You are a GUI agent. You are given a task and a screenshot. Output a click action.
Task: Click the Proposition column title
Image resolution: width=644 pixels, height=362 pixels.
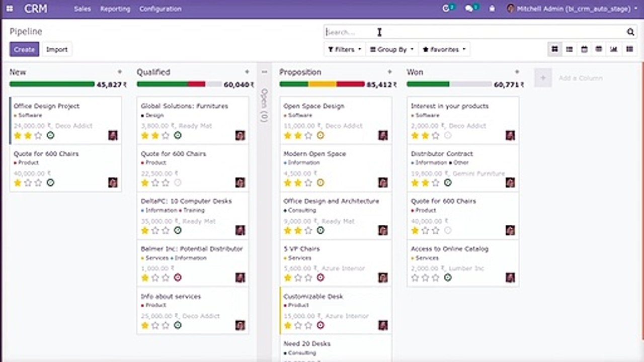300,72
